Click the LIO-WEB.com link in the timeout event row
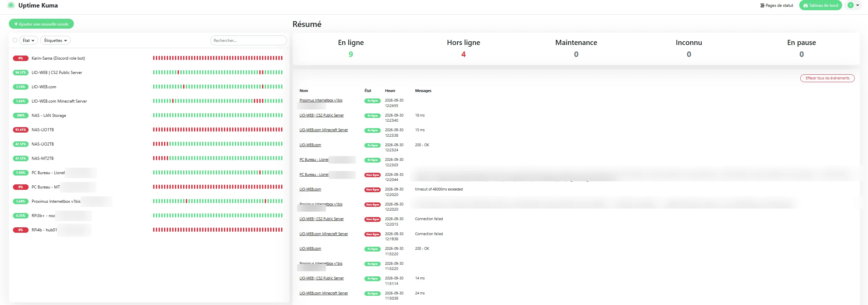The image size is (868, 305). pos(310,189)
